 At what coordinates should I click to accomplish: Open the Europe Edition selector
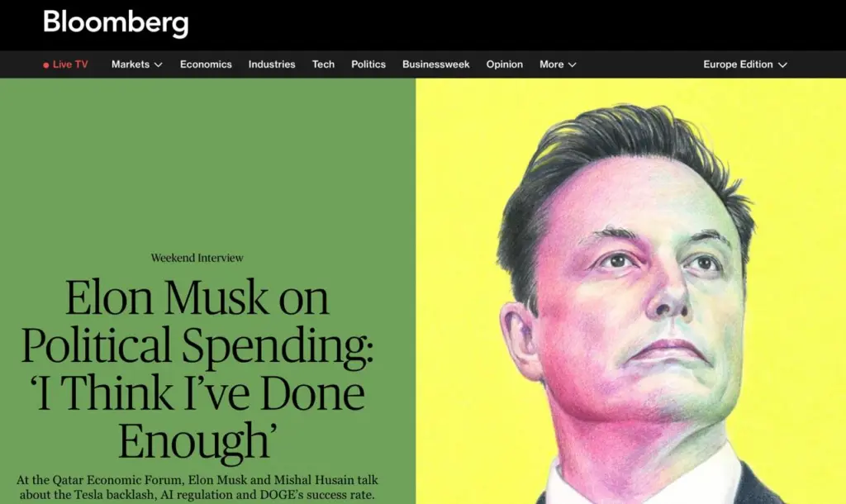pos(744,64)
